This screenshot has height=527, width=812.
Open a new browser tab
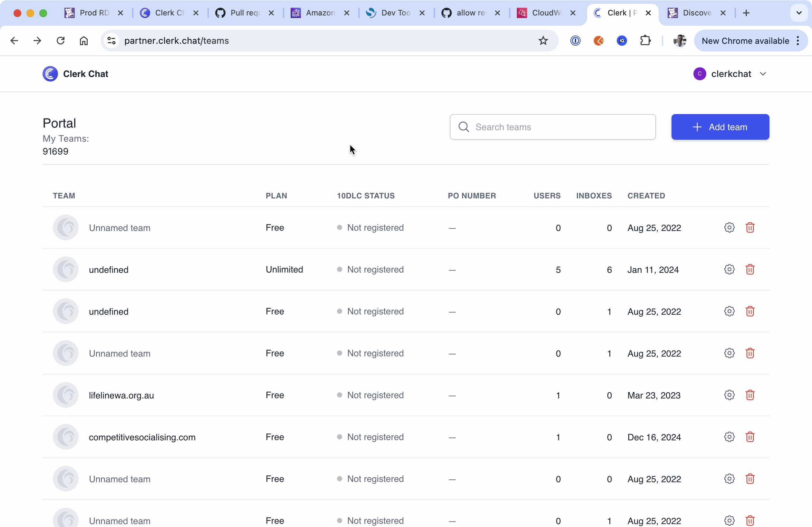pos(746,13)
